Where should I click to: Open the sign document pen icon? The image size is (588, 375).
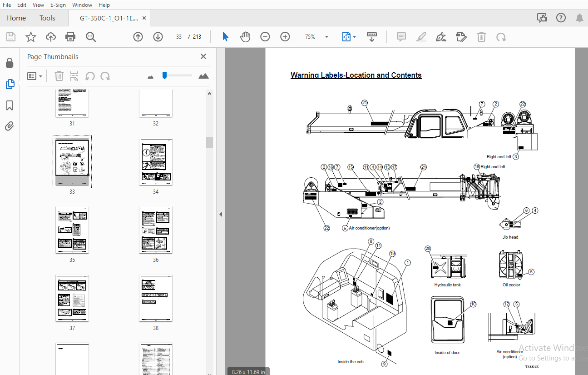point(441,37)
